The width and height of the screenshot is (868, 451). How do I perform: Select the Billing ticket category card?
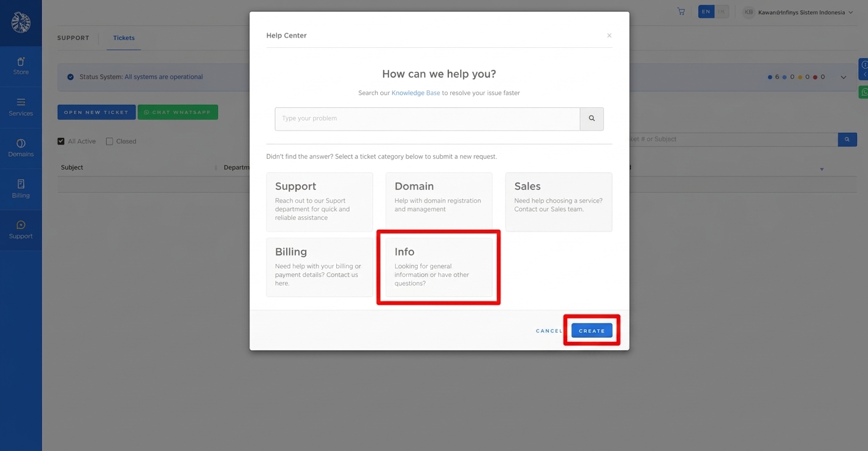[320, 268]
